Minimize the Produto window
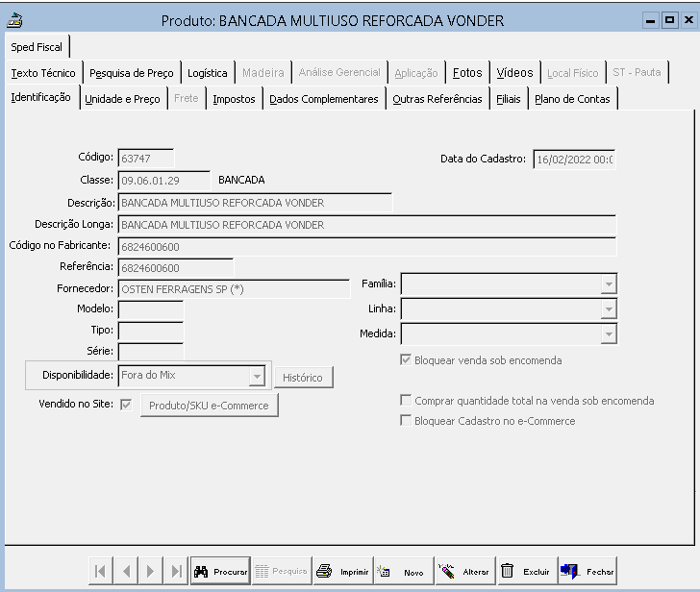This screenshot has height=592, width=700. (x=651, y=20)
